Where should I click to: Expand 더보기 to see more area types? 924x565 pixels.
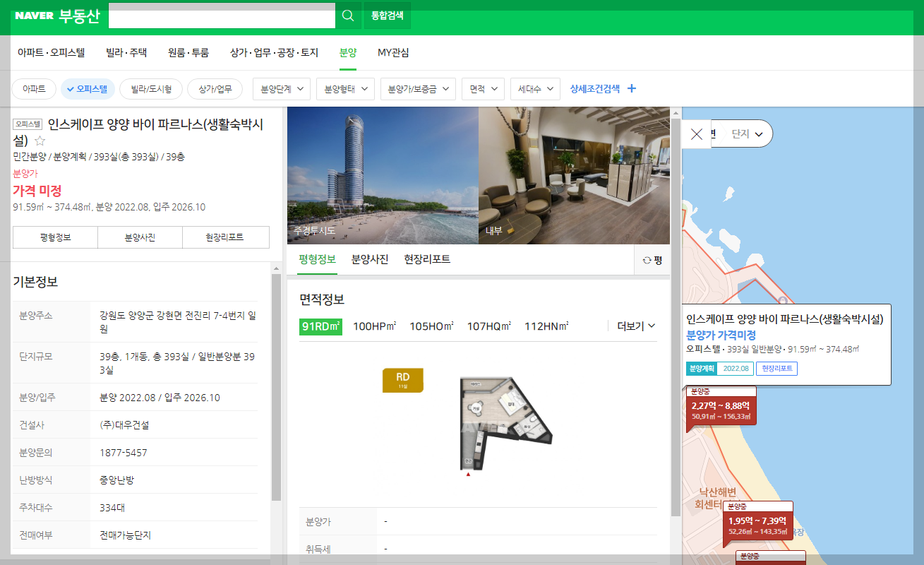click(x=637, y=326)
